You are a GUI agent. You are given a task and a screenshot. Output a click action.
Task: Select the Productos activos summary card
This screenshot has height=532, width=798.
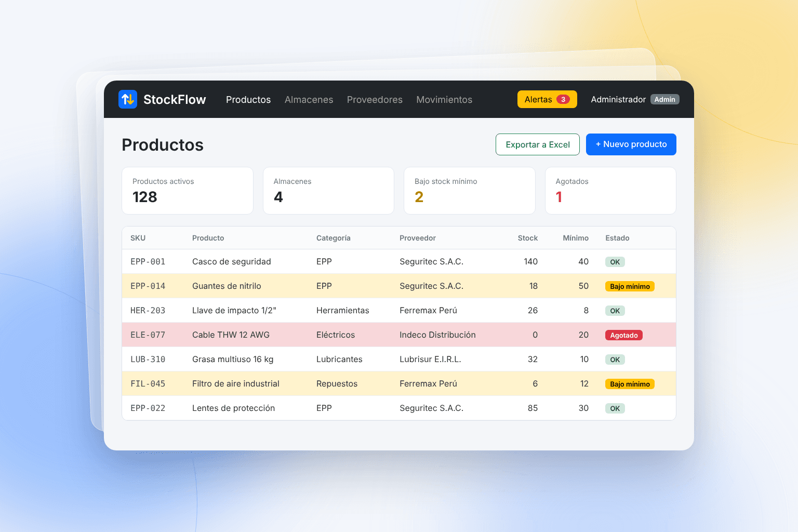(188, 191)
